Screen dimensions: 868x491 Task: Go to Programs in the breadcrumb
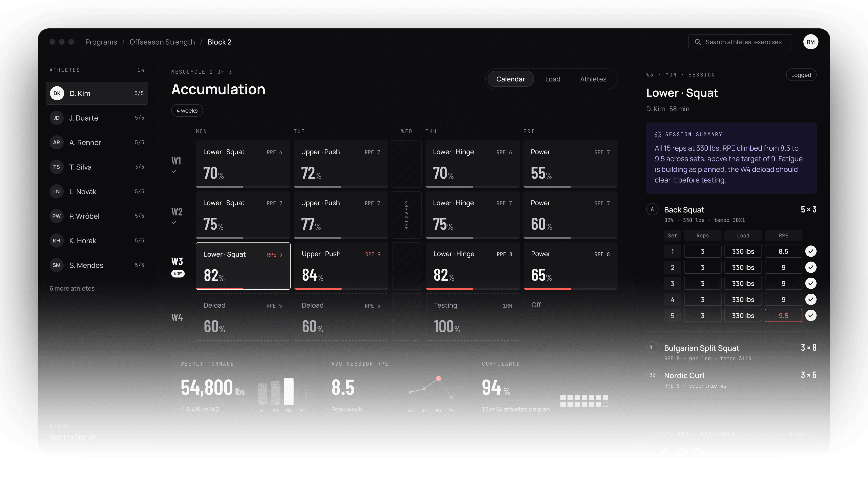pos(101,42)
